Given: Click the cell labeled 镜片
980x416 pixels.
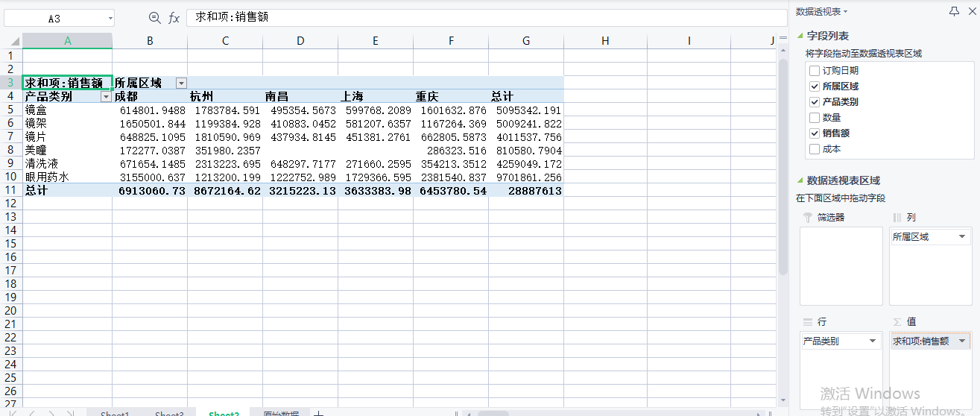Looking at the screenshot, I should (68, 136).
